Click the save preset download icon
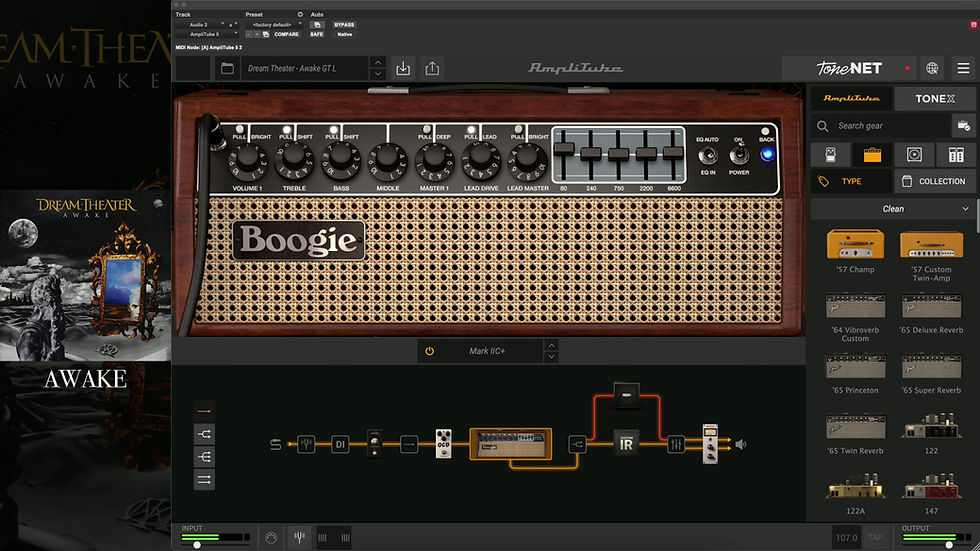Image resolution: width=980 pixels, height=551 pixels. click(403, 68)
